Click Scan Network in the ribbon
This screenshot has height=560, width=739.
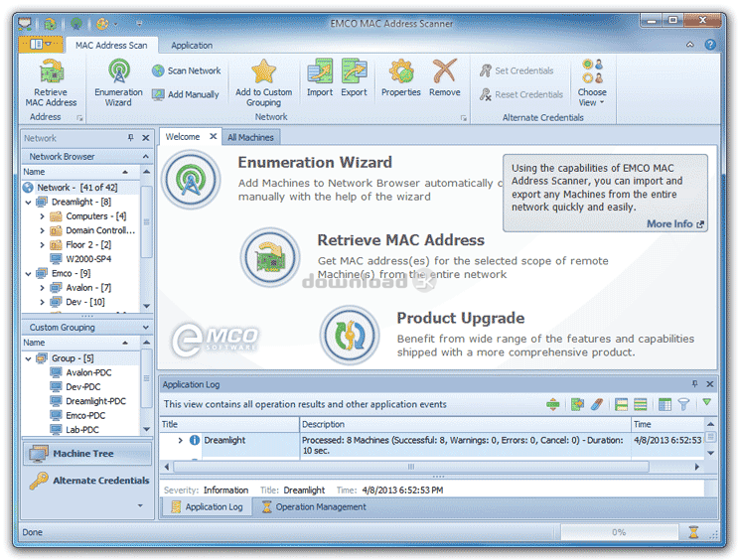point(187,70)
